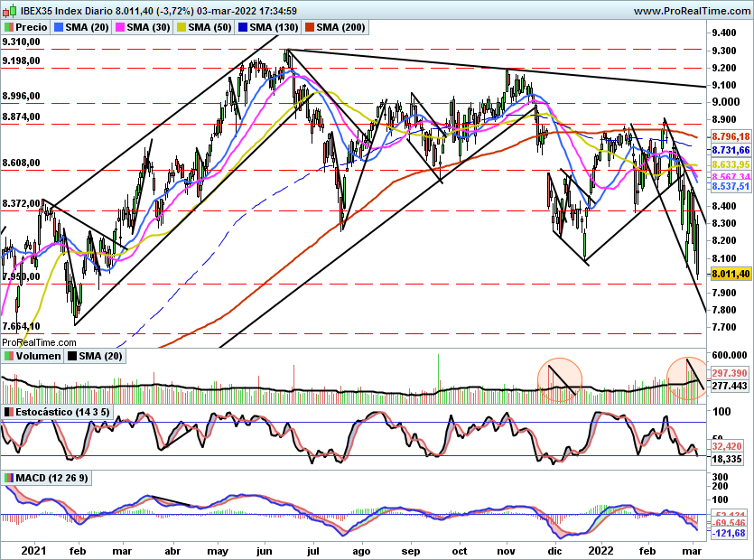Click the jun label on the time axis

[x=264, y=551]
